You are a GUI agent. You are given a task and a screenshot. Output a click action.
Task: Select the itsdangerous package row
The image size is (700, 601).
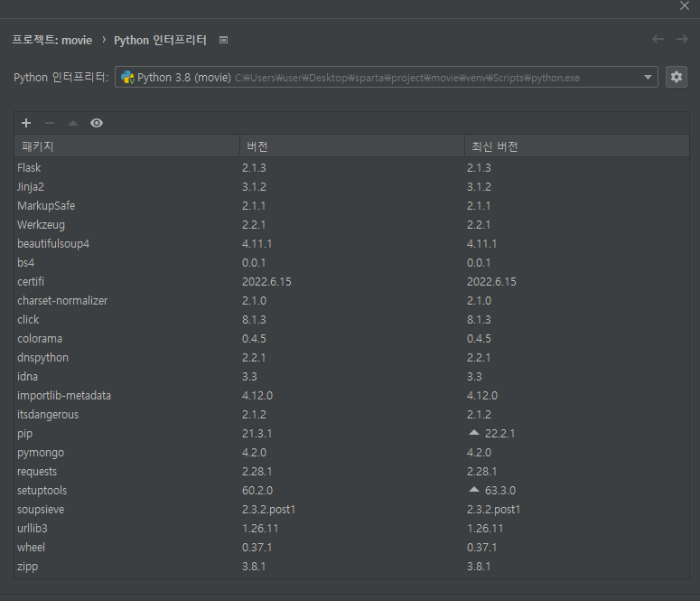[x=351, y=415]
